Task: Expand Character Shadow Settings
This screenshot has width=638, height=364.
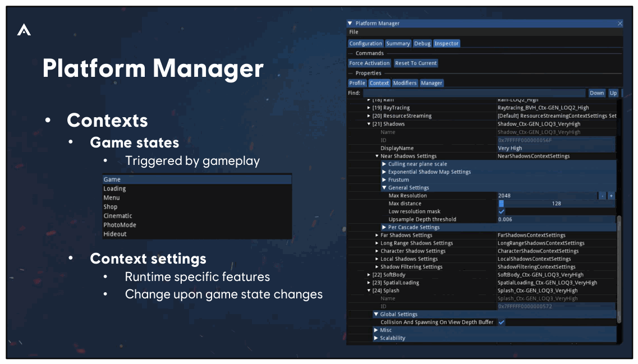Action: [x=377, y=251]
